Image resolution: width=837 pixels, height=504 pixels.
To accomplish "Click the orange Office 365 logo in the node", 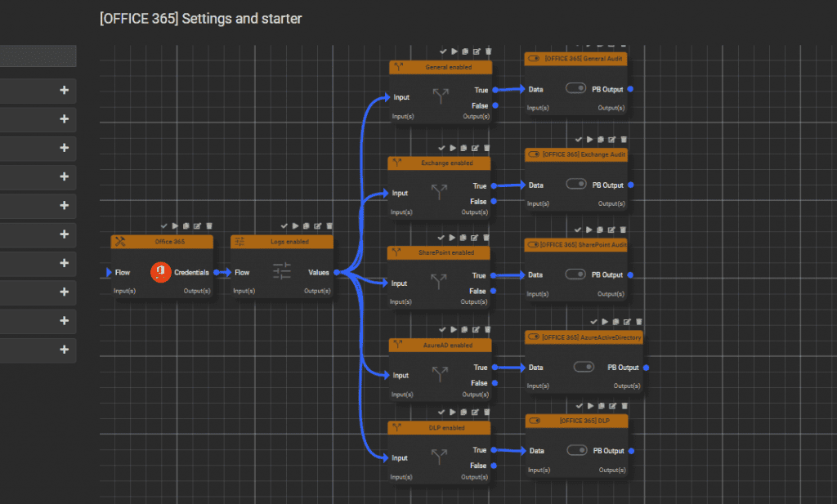I will (x=161, y=272).
